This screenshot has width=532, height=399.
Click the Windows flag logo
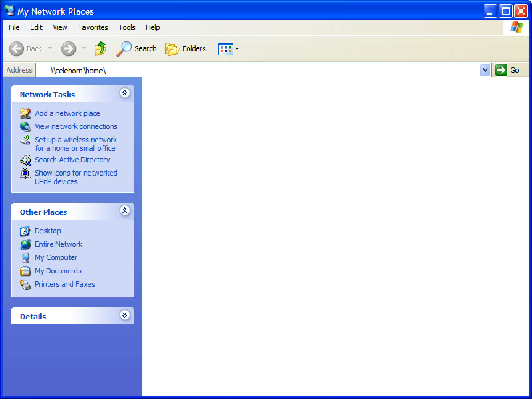516,27
